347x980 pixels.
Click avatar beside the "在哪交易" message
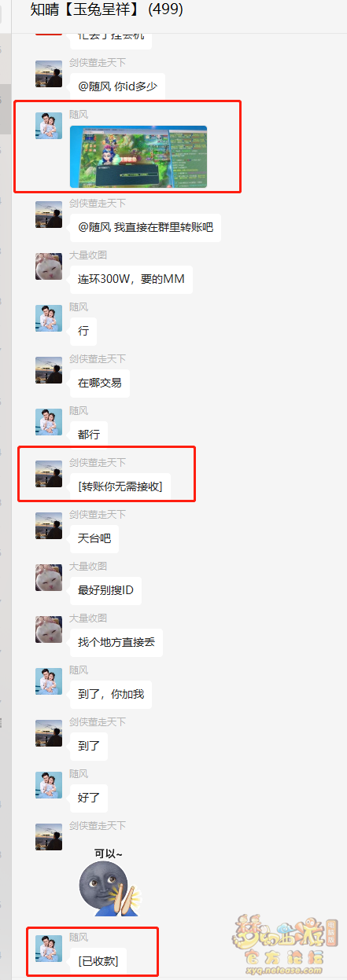[x=49, y=370]
